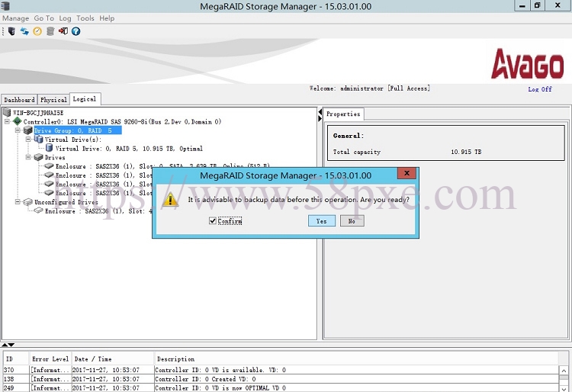Open the Go To menu
Image resolution: width=572 pixels, height=392 pixels.
(x=43, y=18)
